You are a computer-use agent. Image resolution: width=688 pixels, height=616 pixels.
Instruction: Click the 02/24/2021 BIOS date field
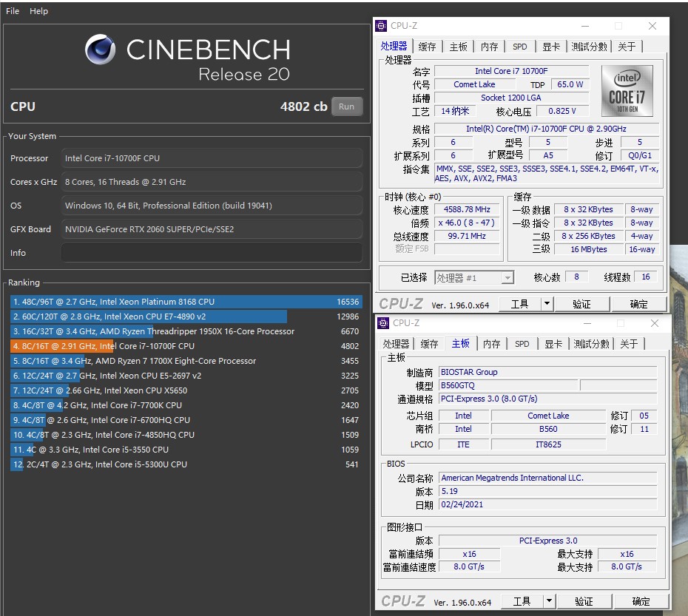coord(547,504)
